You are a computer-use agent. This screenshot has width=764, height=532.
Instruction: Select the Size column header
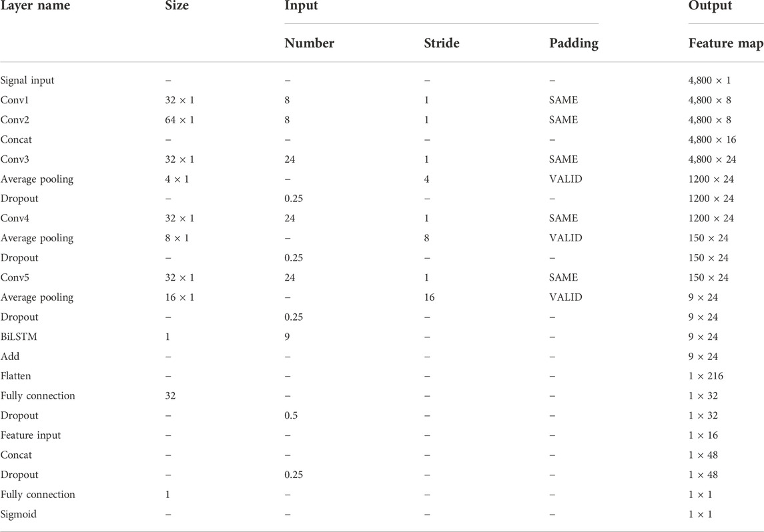[x=177, y=6]
